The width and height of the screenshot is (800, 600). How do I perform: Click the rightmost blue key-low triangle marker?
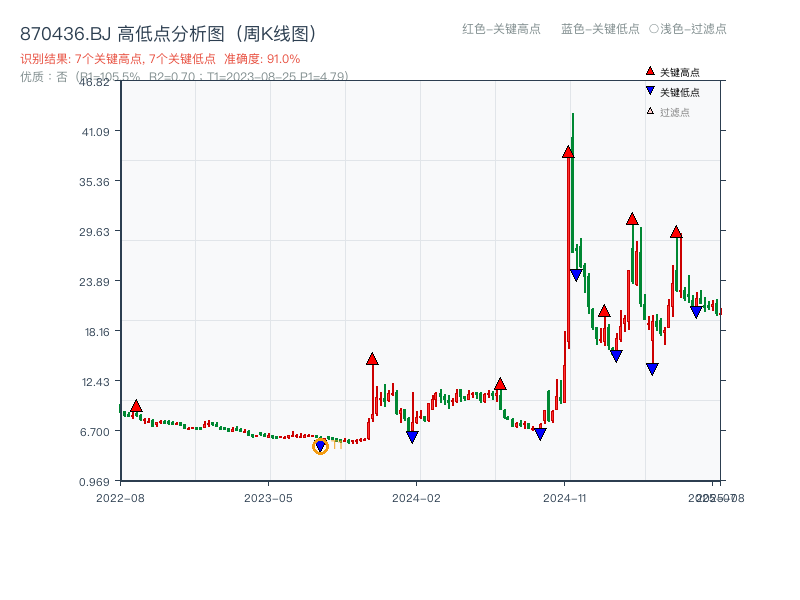point(697,312)
